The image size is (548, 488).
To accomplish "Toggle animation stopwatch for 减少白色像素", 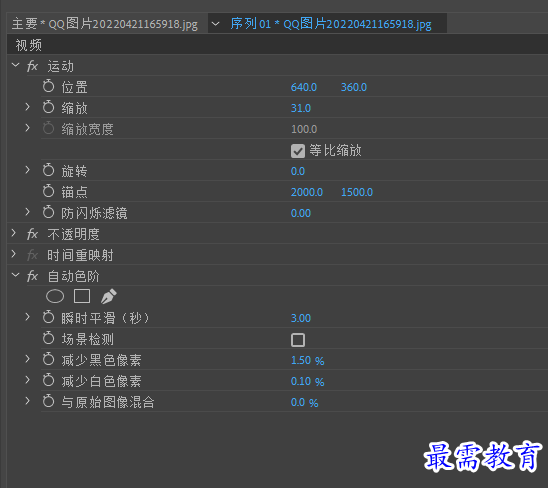I will pyautogui.click(x=48, y=380).
